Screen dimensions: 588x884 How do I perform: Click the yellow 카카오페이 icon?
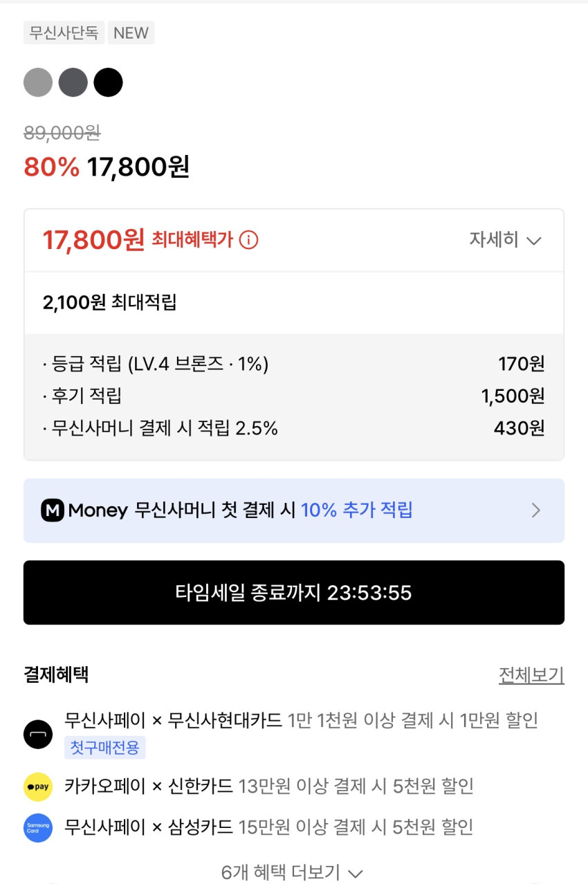coord(38,786)
